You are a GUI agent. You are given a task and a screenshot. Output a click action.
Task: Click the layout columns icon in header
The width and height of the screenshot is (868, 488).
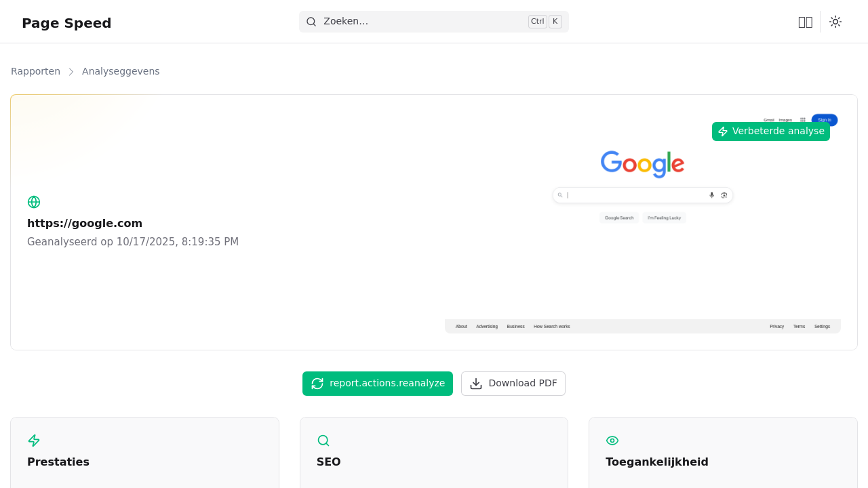point(805,22)
